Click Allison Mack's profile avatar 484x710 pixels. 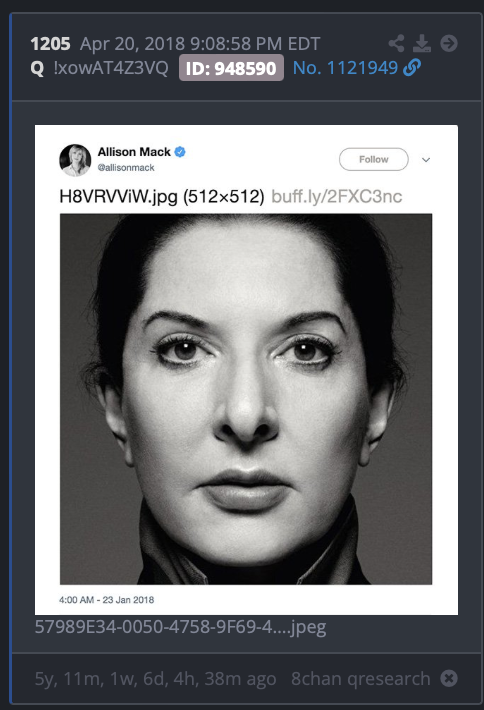75,160
